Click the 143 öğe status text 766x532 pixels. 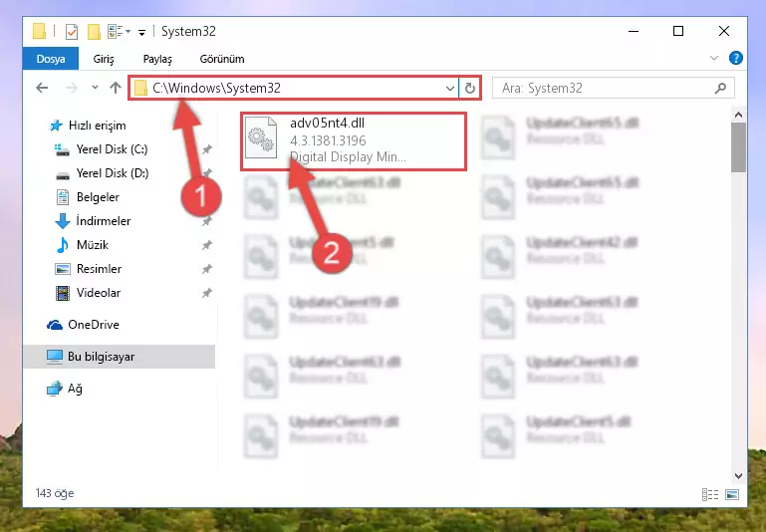pyautogui.click(x=55, y=493)
